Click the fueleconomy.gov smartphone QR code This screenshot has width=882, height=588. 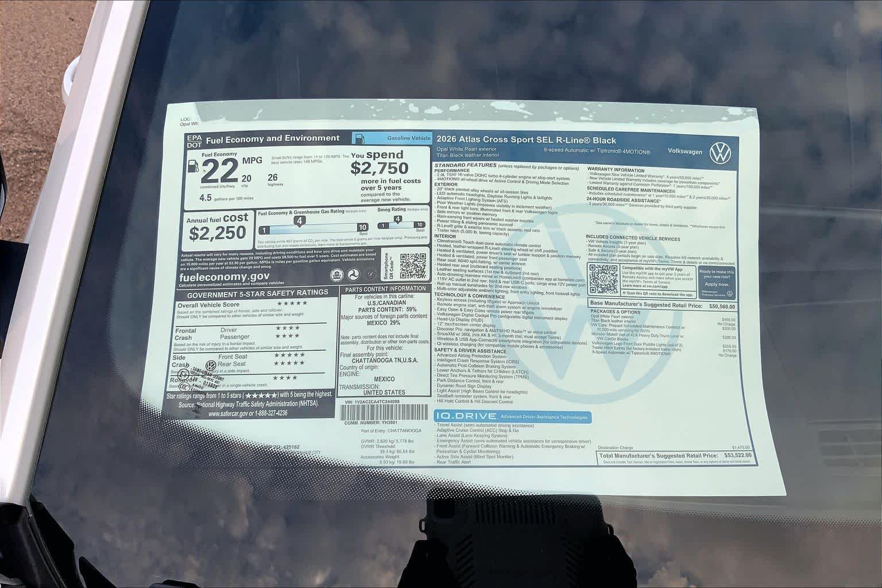413,265
